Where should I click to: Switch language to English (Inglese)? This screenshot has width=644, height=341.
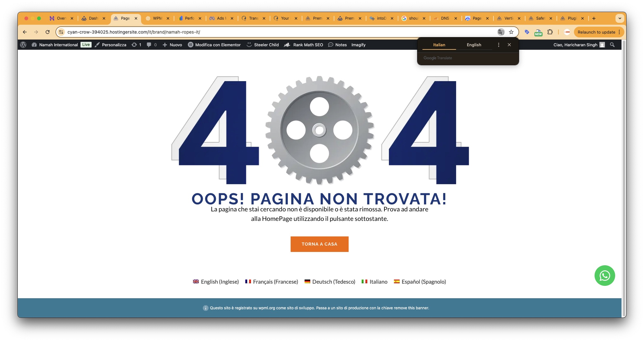tap(216, 282)
